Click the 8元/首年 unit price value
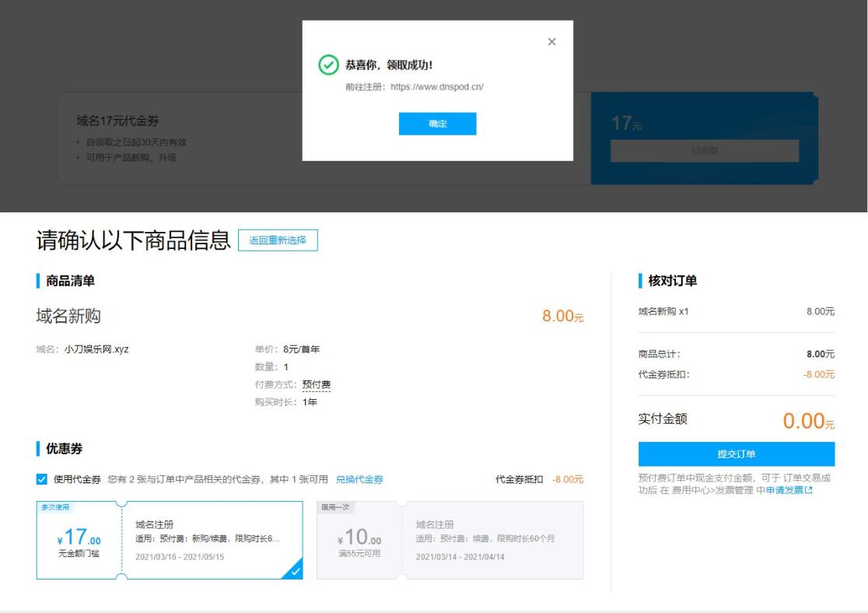 [x=301, y=349]
